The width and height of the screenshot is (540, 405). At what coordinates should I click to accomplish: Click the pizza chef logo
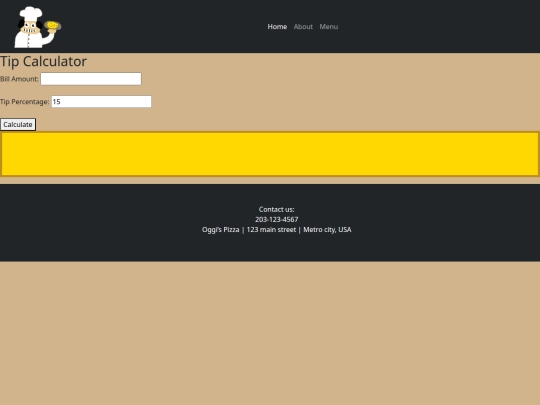pos(38,27)
